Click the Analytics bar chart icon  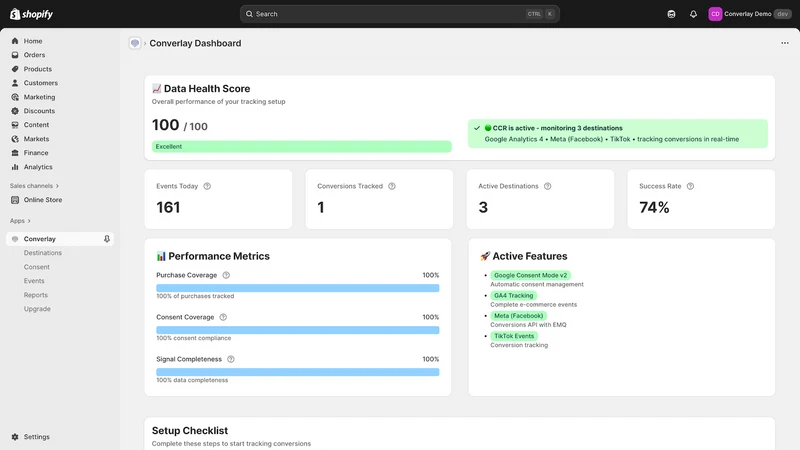[15, 167]
